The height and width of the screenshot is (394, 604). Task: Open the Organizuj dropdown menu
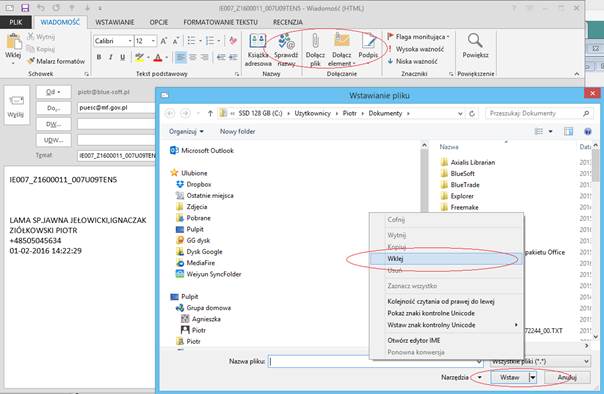coord(186,132)
